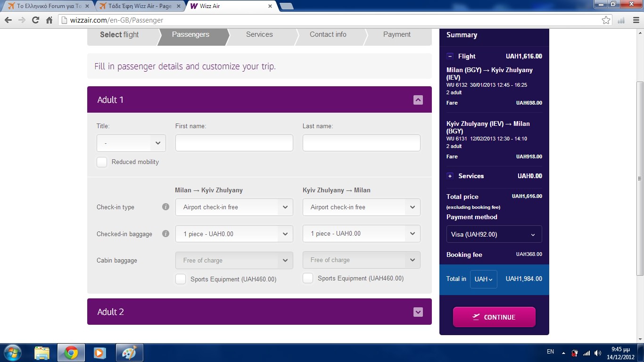The height and width of the screenshot is (362, 644).
Task: Click into the First name field
Action: (234, 143)
